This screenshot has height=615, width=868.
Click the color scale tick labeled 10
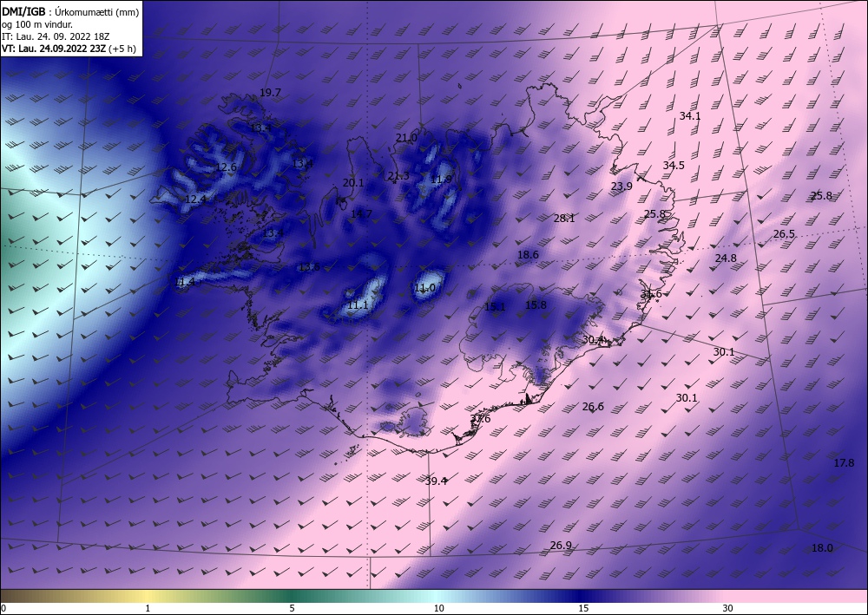coord(439,609)
